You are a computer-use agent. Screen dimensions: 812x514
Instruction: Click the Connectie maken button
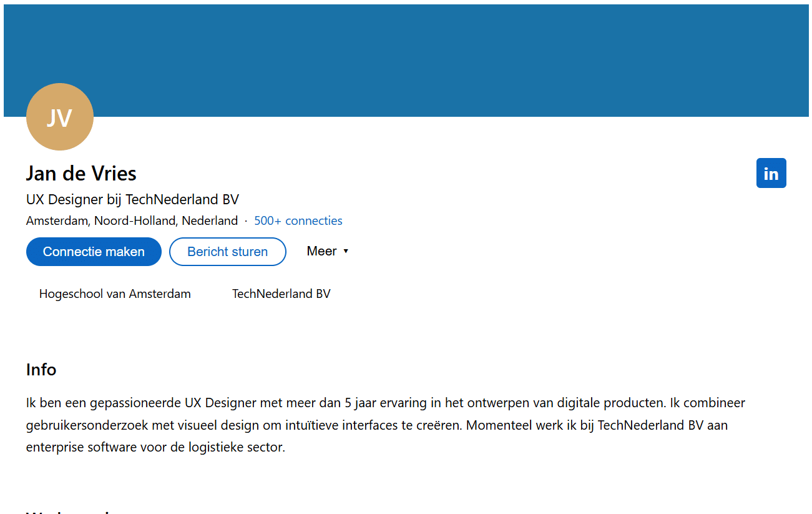click(94, 252)
